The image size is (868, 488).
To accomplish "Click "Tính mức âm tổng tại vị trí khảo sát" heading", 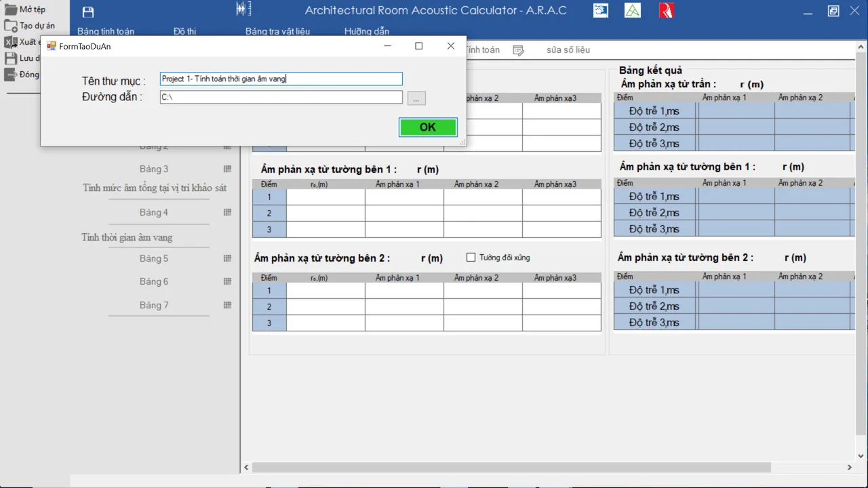I will coord(155,188).
